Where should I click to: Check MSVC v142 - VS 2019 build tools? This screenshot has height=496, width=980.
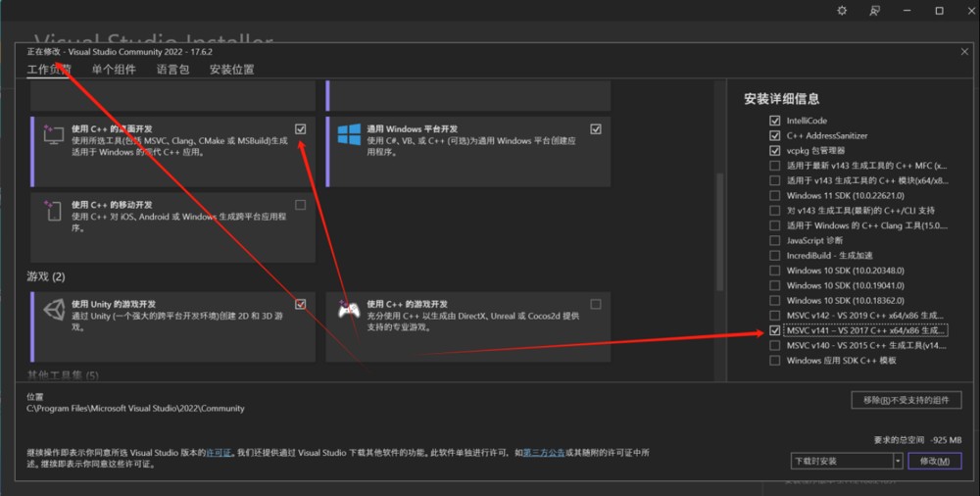[775, 316]
